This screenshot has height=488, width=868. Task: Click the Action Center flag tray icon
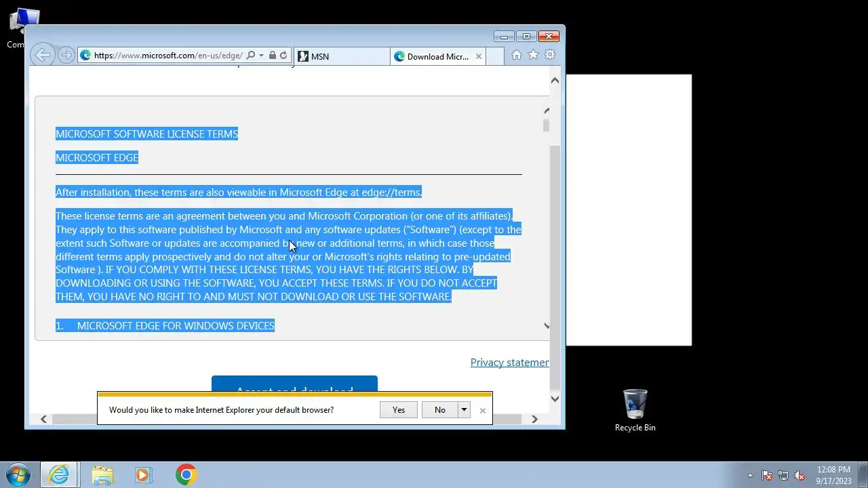767,475
